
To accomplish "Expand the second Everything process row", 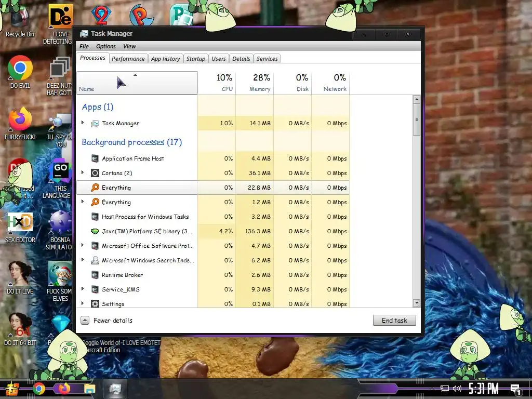I will click(x=83, y=202).
